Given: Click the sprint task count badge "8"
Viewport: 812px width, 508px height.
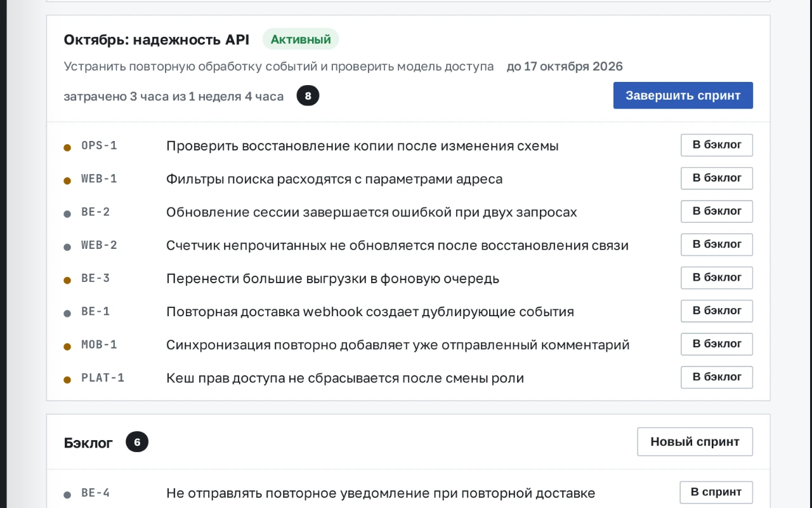Looking at the screenshot, I should tap(308, 96).
